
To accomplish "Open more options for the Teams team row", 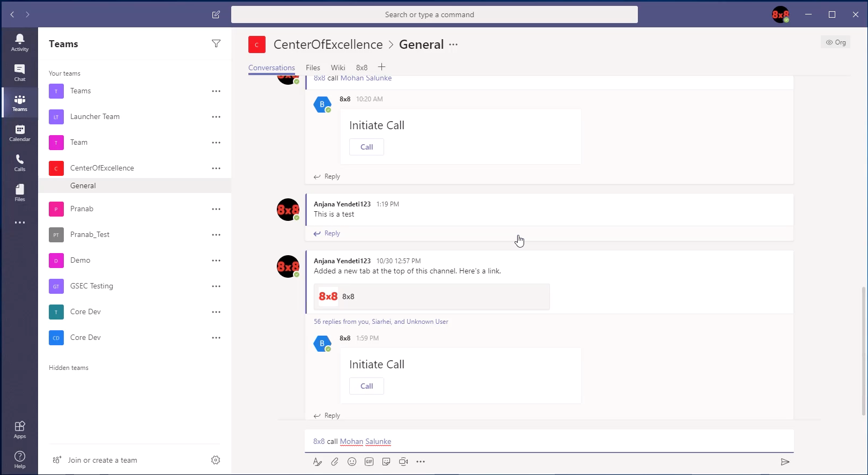I will [x=216, y=91].
